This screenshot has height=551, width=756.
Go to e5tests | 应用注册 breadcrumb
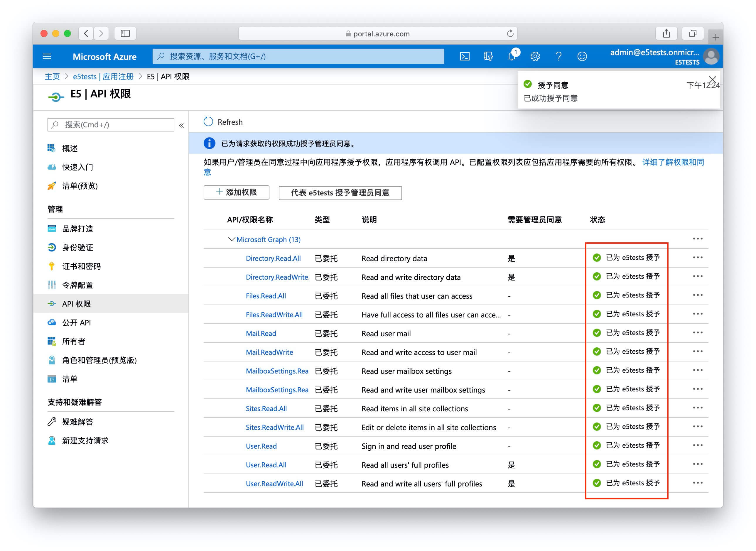coord(103,77)
